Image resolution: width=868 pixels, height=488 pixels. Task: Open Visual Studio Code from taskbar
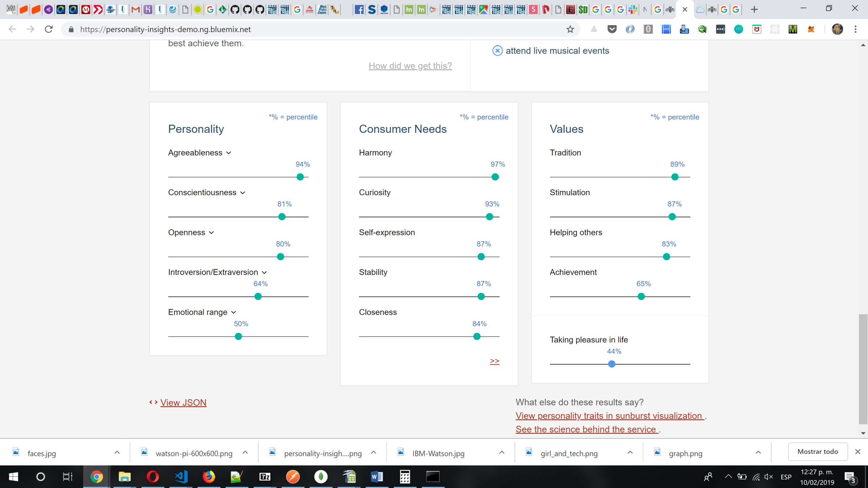tap(181, 477)
